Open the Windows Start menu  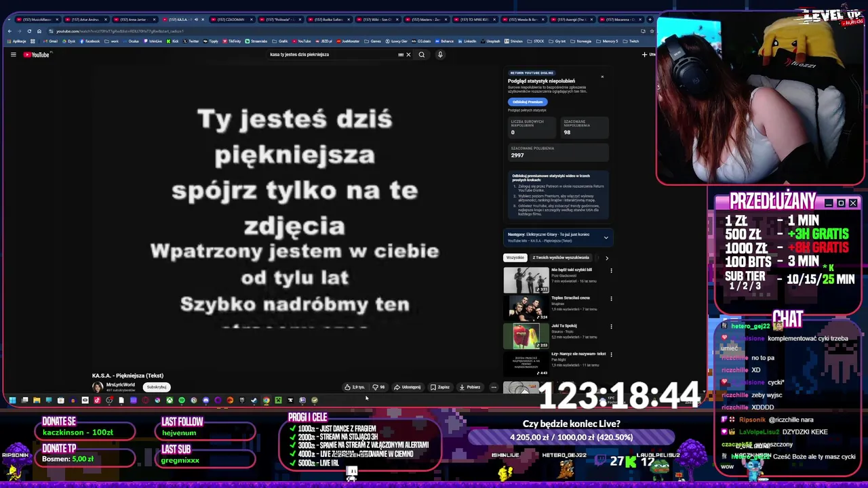pyautogui.click(x=12, y=400)
